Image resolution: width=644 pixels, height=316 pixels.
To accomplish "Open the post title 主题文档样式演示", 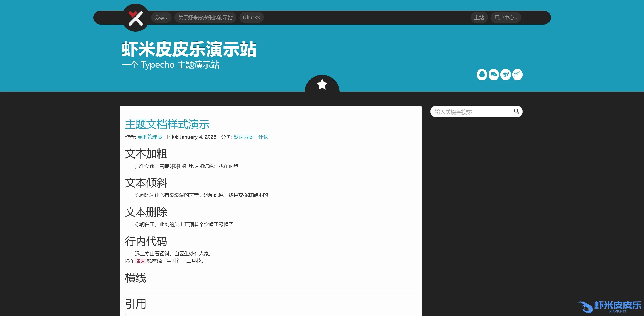I will [167, 124].
